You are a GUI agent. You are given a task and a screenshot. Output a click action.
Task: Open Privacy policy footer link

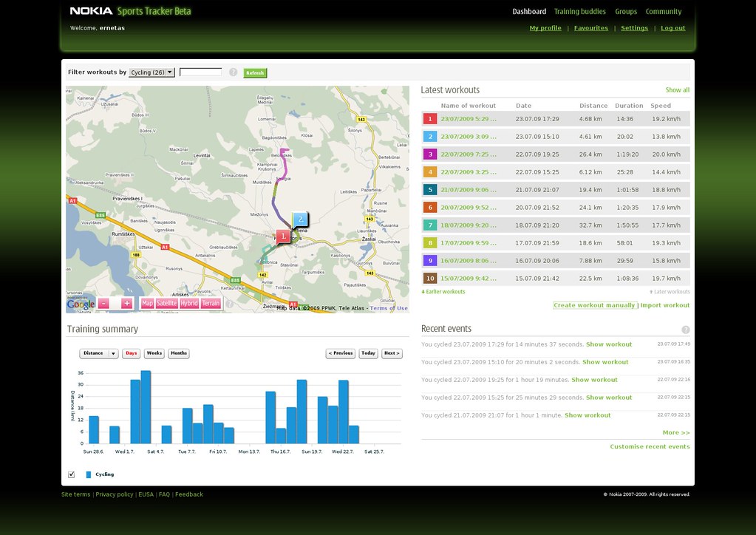(x=115, y=494)
